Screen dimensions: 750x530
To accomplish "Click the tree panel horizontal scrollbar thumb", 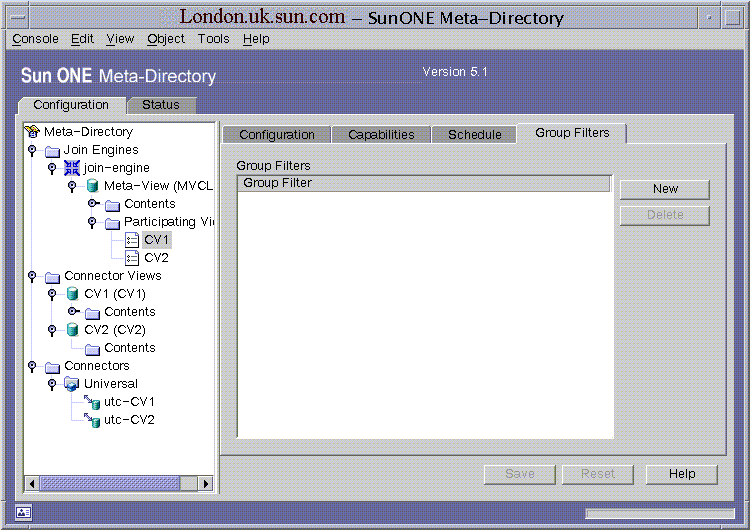I will point(110,484).
